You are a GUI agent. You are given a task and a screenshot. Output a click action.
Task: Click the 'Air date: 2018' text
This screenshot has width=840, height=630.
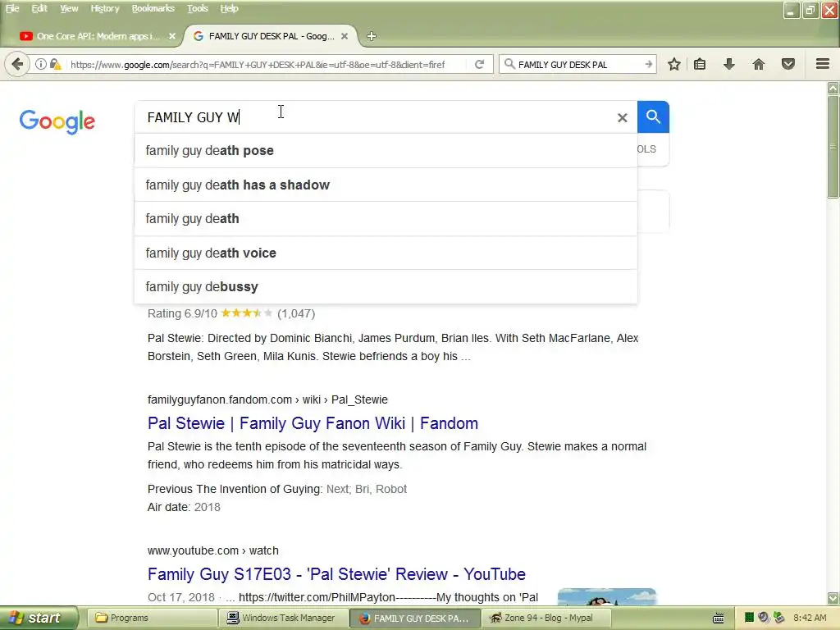pyautogui.click(x=184, y=507)
